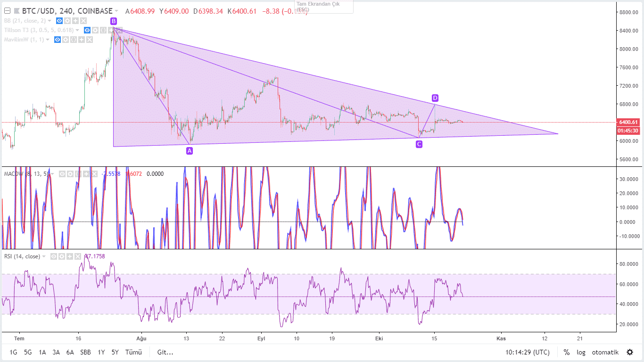Image resolution: width=644 pixels, height=362 pixels.
Task: Click the MACDW value 0.0000
Action: pyautogui.click(x=155, y=174)
